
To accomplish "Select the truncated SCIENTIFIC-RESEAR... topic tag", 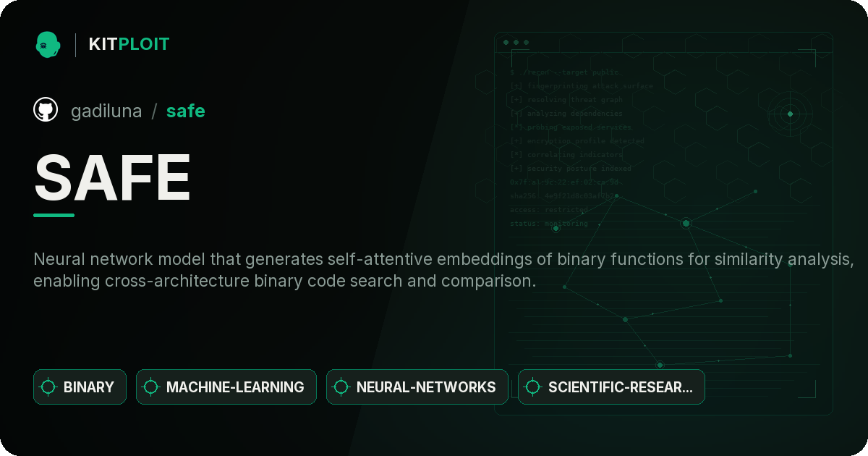I will [x=611, y=387].
